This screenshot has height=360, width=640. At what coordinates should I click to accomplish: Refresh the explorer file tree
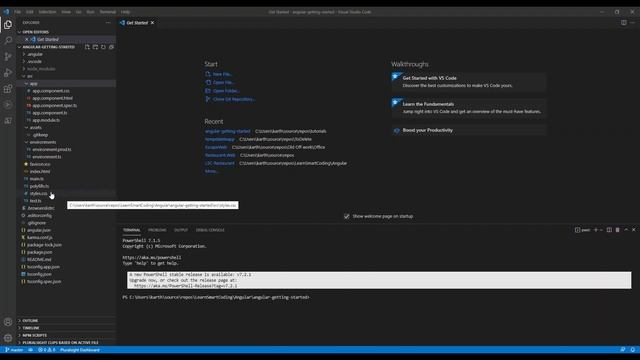(x=103, y=47)
